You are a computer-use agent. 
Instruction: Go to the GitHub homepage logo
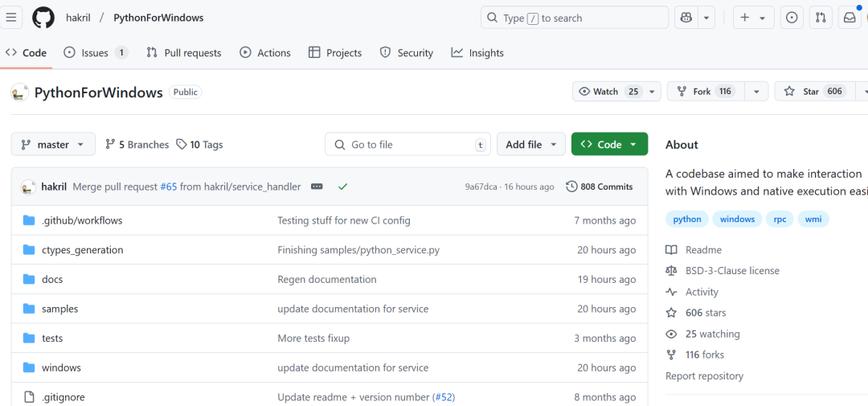[x=43, y=18]
